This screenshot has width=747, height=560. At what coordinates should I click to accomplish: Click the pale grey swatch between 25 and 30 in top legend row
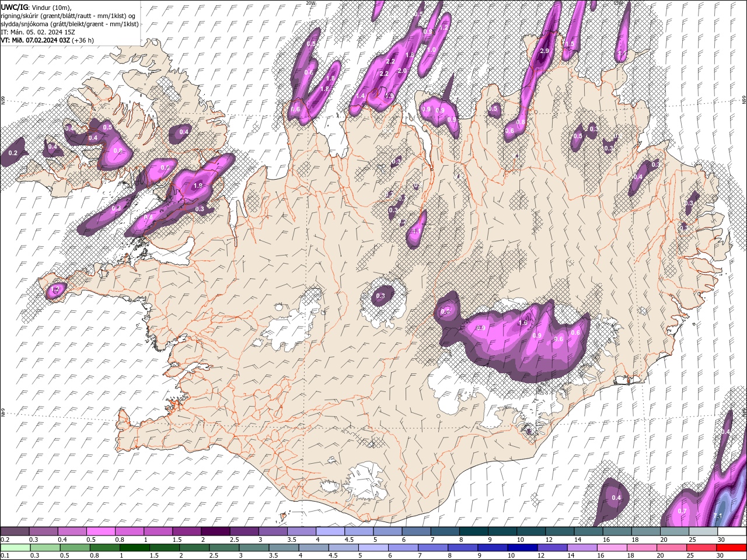coord(704,531)
